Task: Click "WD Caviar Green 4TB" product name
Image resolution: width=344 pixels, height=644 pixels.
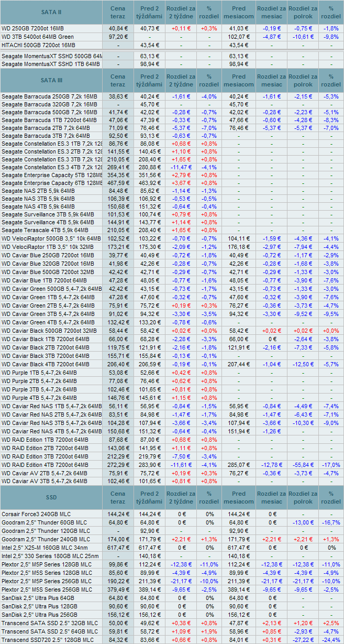Action: click(x=48, y=322)
